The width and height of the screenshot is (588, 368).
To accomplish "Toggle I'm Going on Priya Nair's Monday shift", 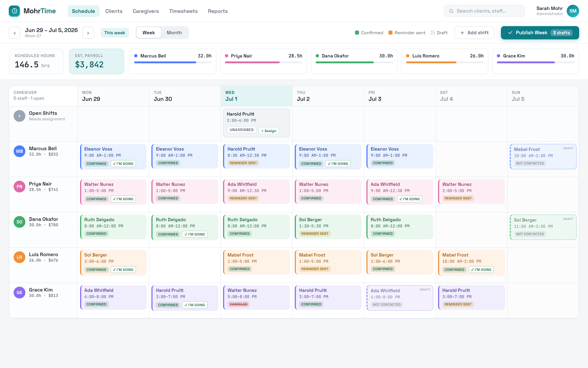I will coord(123,199).
